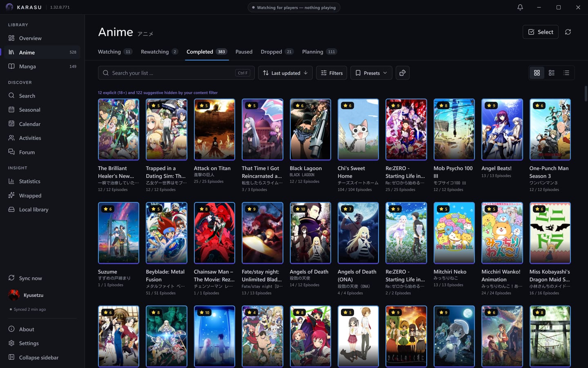
Task: Collapse the sidebar
Action: pyautogui.click(x=42, y=357)
